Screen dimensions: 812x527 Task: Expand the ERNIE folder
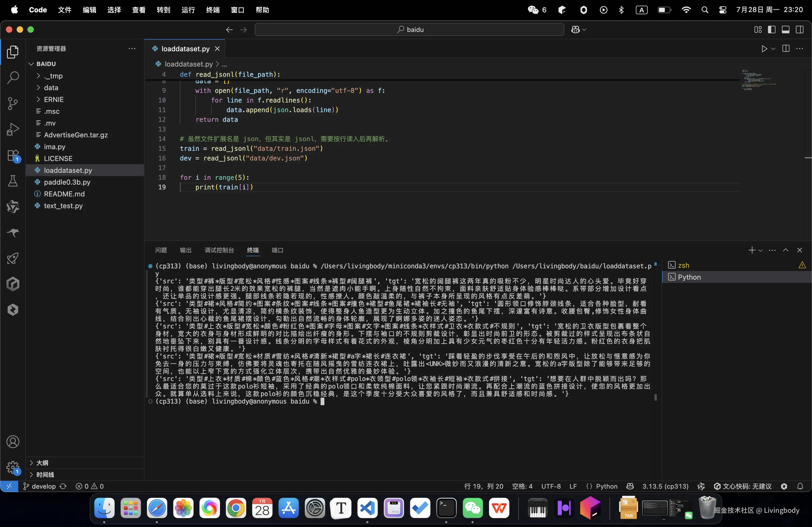coord(85,100)
